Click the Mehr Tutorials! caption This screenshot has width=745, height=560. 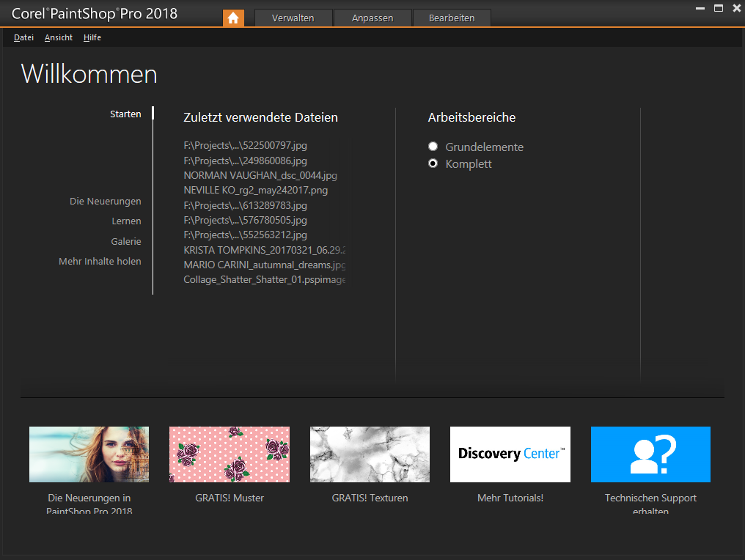(510, 498)
